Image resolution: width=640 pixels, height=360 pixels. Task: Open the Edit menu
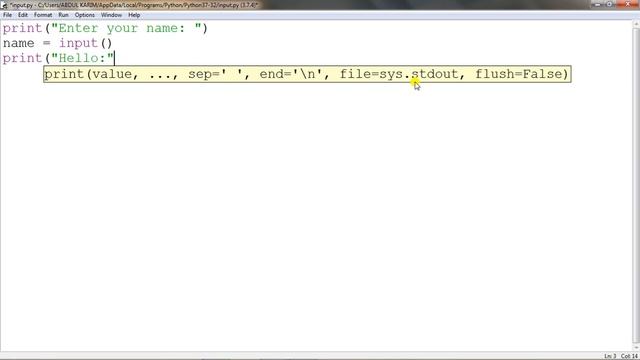tap(22, 15)
